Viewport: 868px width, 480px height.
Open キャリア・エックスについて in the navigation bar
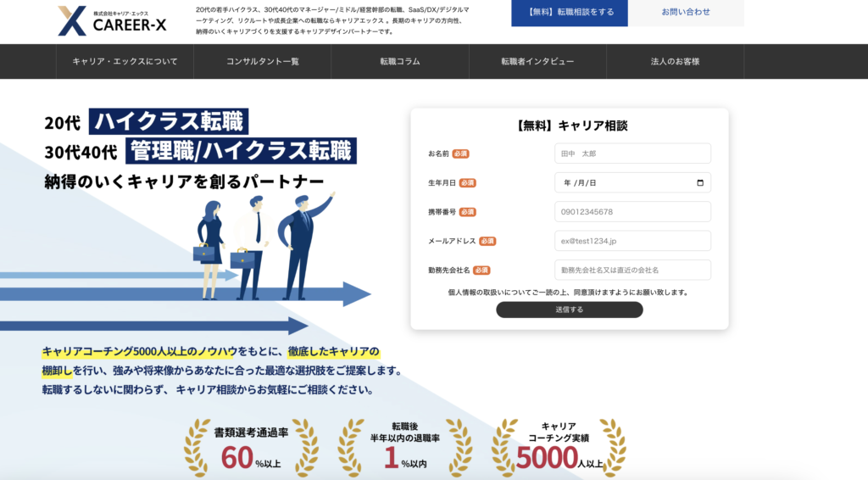(x=125, y=62)
